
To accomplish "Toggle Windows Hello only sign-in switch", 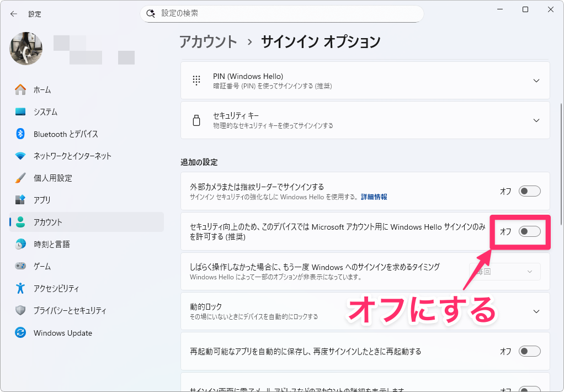I will point(529,231).
